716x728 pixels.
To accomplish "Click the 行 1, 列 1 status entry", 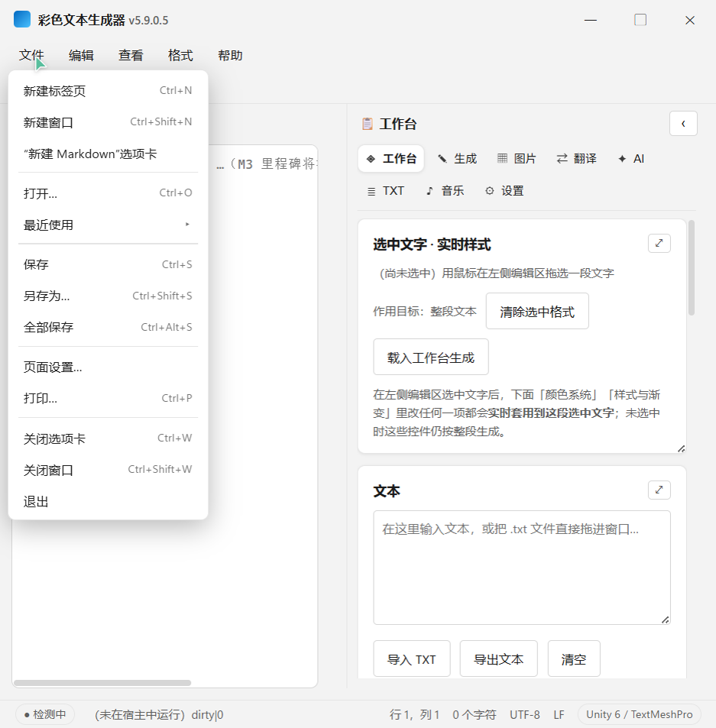I will pyautogui.click(x=415, y=714).
